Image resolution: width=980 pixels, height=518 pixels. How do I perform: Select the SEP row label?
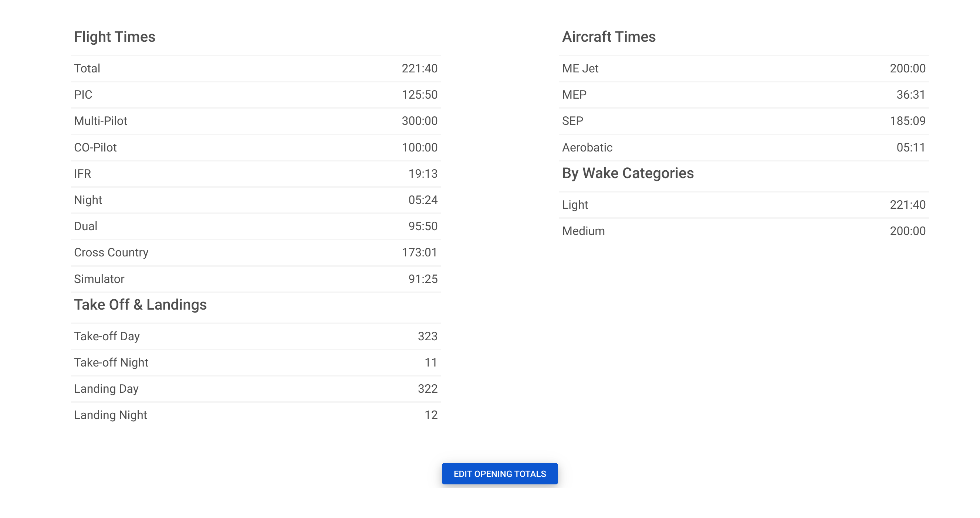coord(572,121)
